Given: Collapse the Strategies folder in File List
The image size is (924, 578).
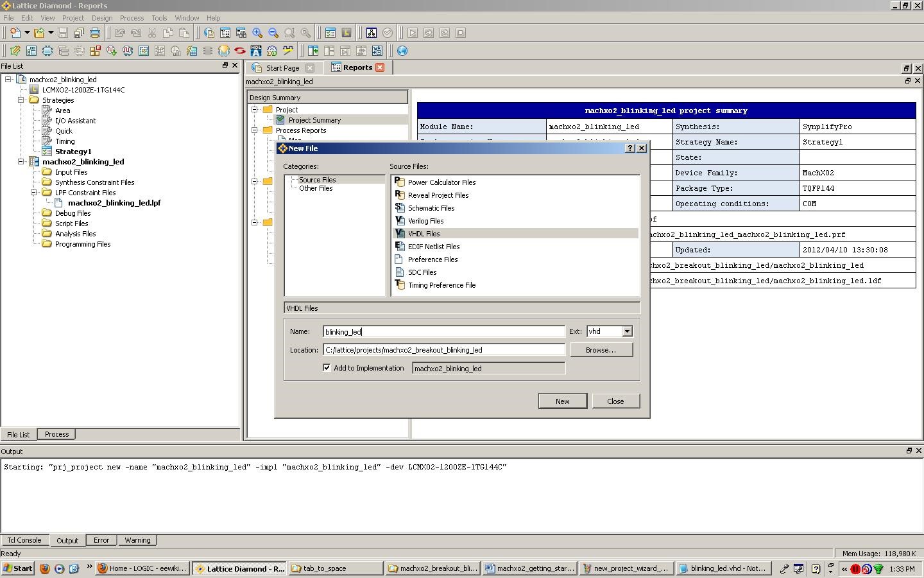Looking at the screenshot, I should point(21,100).
